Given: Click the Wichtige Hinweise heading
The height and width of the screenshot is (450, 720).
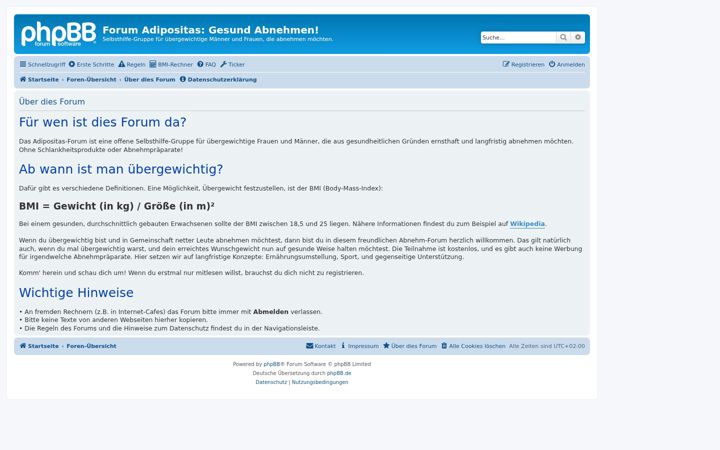Looking at the screenshot, I should tap(76, 293).
